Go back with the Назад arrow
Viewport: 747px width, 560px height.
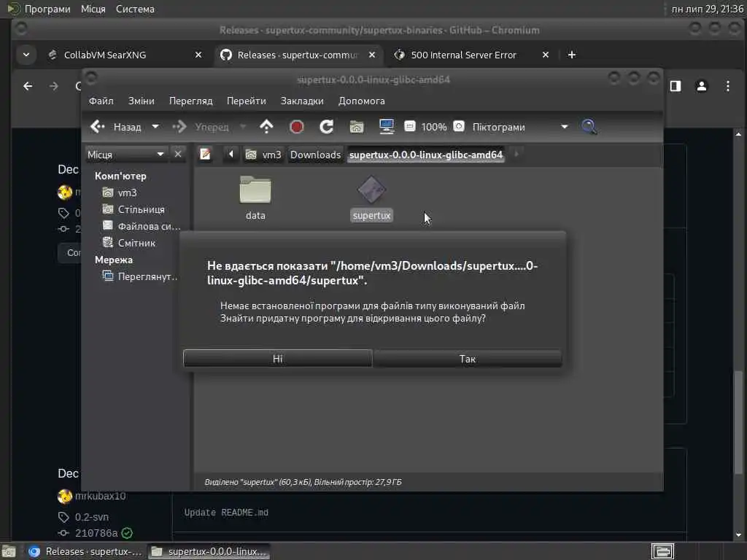(116, 127)
